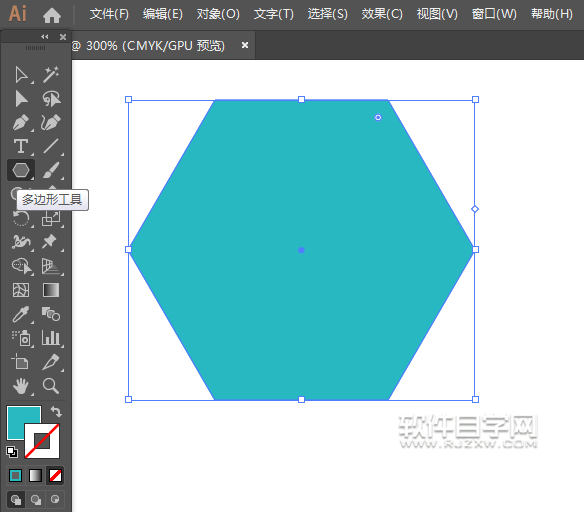584x512 pixels.
Task: Select the Magic Wand tool
Action: pyautogui.click(x=51, y=74)
